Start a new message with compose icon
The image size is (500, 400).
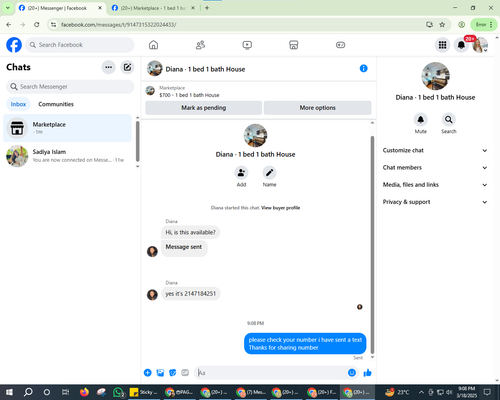click(127, 67)
